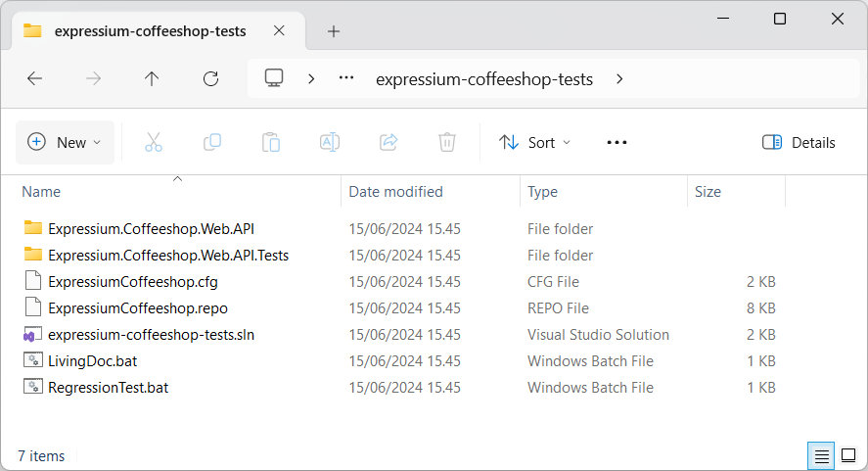Select the LivingDoc.bat file
Screen dimensions: 868x471
[x=92, y=361]
